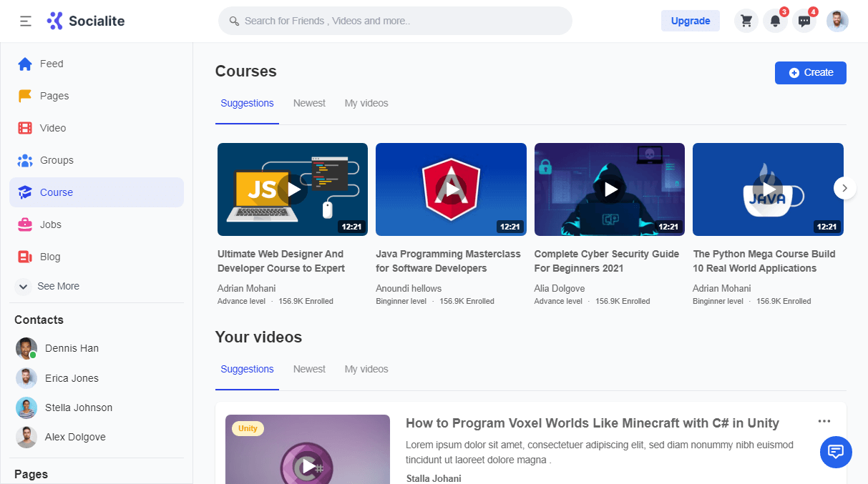Viewport: 868px width, 484px height.
Task: Open Pages via the flag icon
Action: 25,96
